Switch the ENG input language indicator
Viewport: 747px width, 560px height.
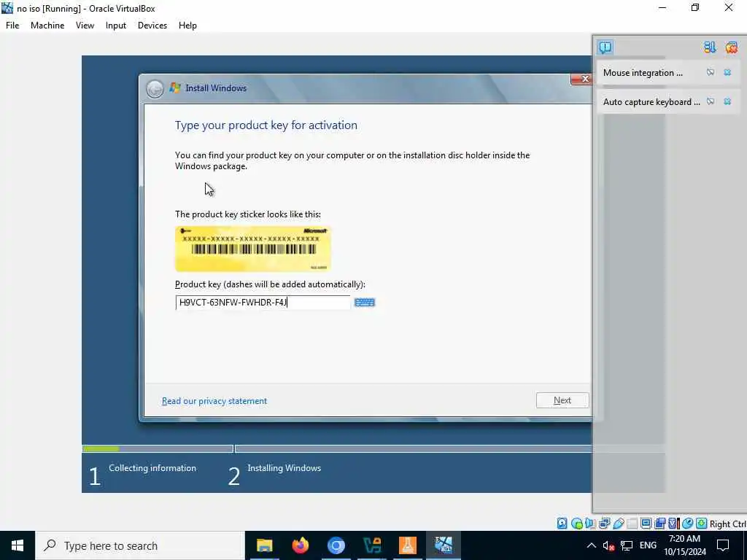pyautogui.click(x=648, y=545)
